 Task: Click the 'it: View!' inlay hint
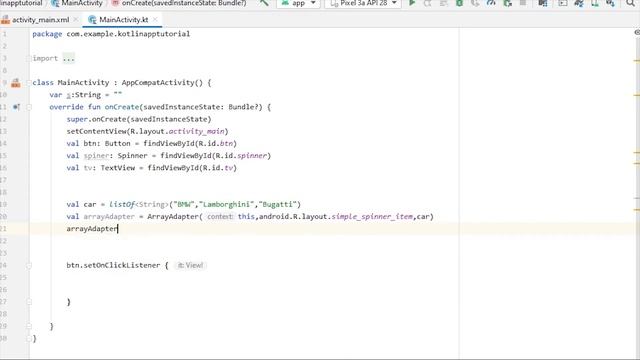190,265
